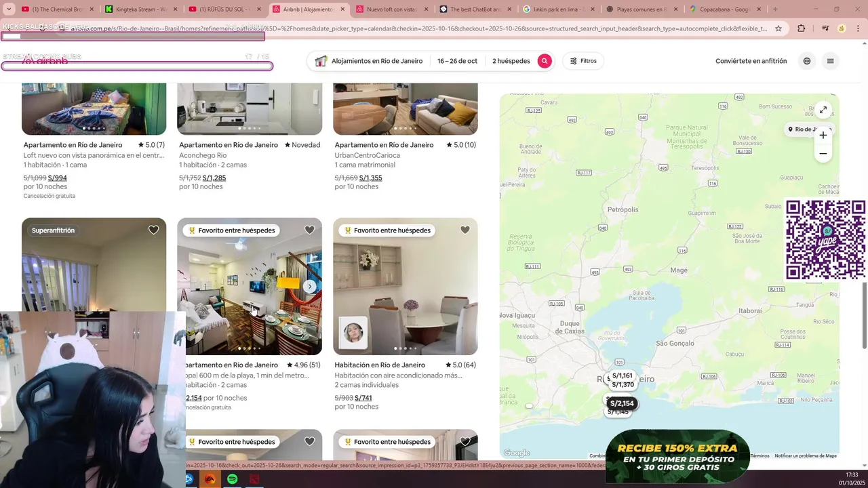Screen dimensions: 868x488
Task: Click the S/1,285 price for Aconchego Rio
Action: click(214, 178)
